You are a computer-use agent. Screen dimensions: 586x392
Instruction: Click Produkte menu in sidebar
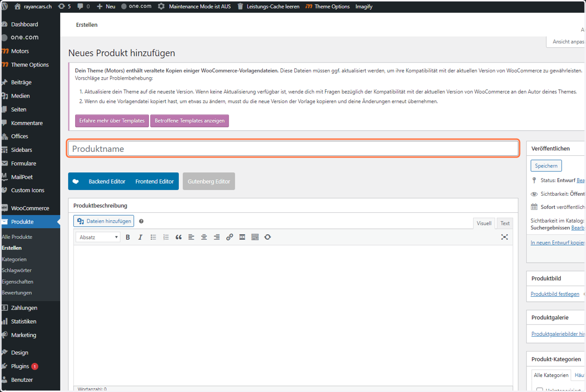[30, 222]
